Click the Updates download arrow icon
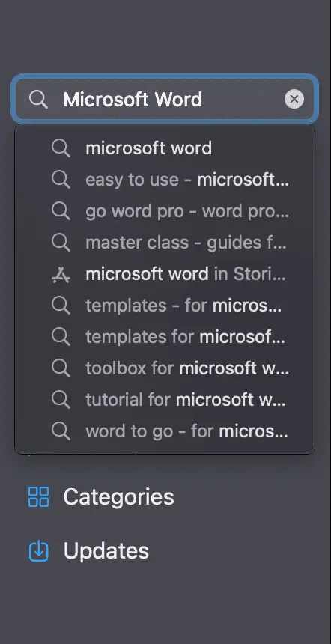331x644 pixels. point(39,550)
